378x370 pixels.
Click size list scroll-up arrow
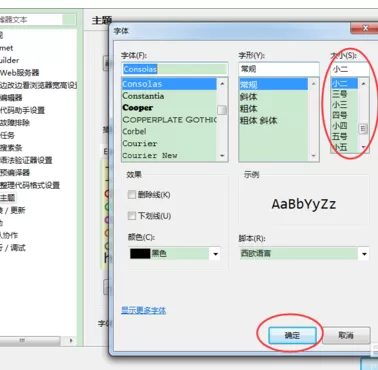tap(364, 83)
